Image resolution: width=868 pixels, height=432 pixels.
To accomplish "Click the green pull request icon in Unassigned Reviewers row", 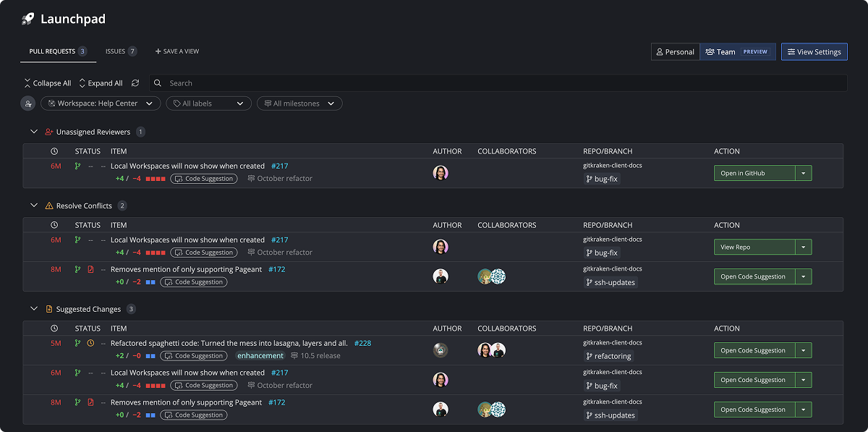I will (78, 166).
